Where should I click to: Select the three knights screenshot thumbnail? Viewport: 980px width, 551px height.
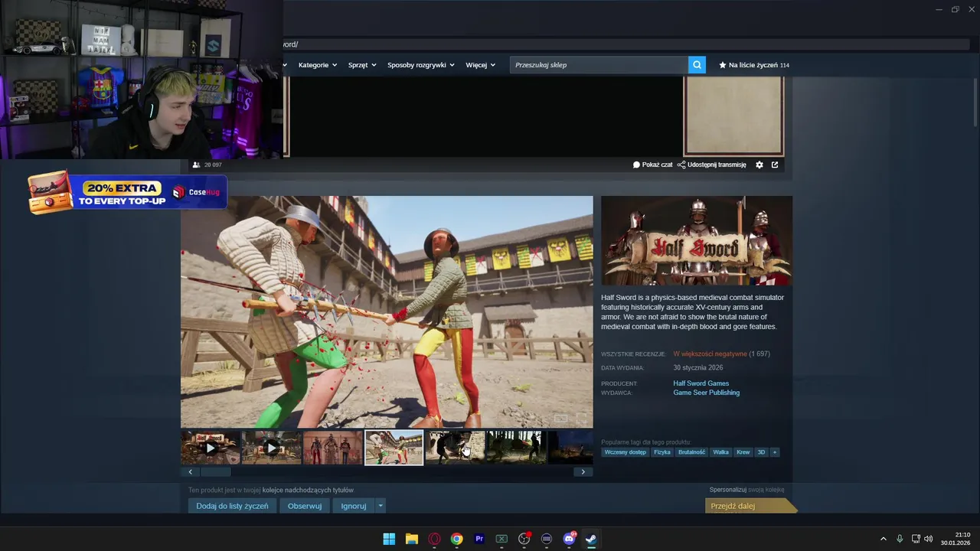coord(332,448)
